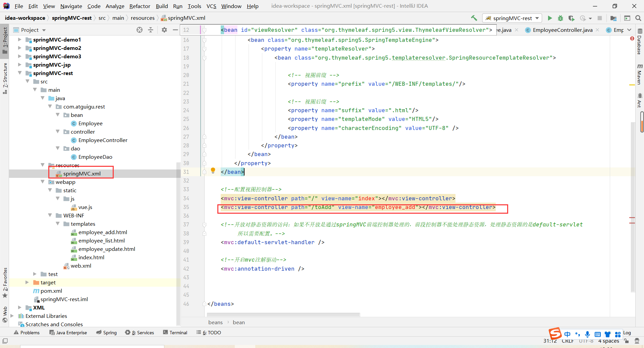This screenshot has width=644, height=348.
Task: Collapse all in the Project panel
Action: [x=151, y=30]
